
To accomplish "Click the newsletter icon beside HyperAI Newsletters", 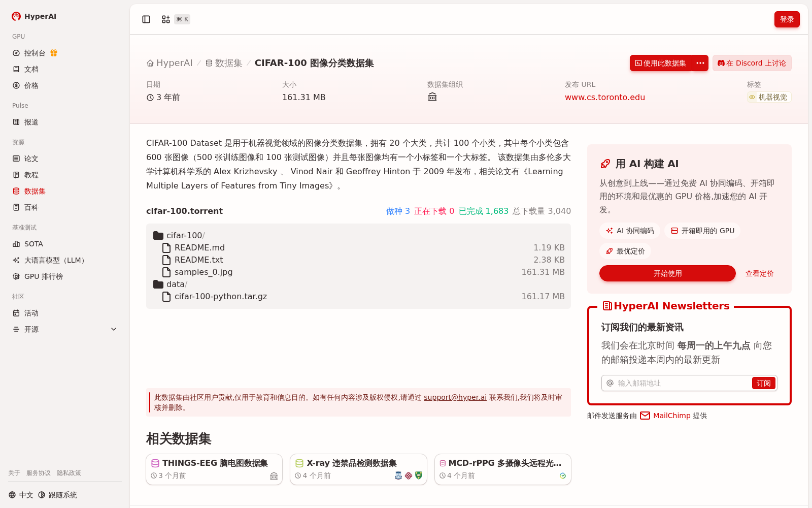I will tap(607, 306).
